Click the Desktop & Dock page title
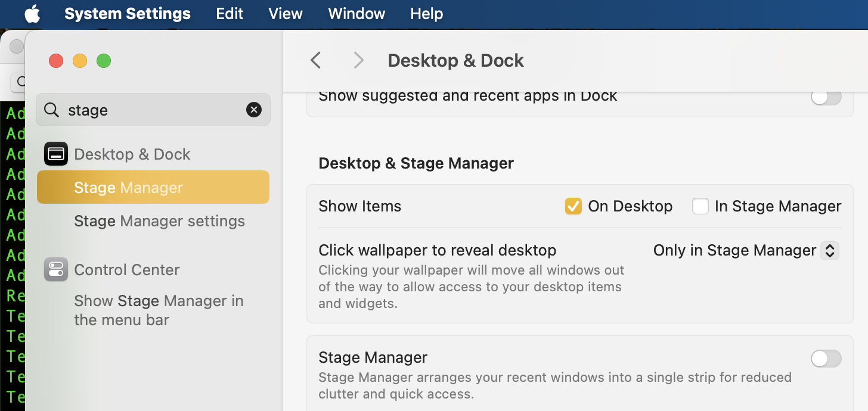 455,60
